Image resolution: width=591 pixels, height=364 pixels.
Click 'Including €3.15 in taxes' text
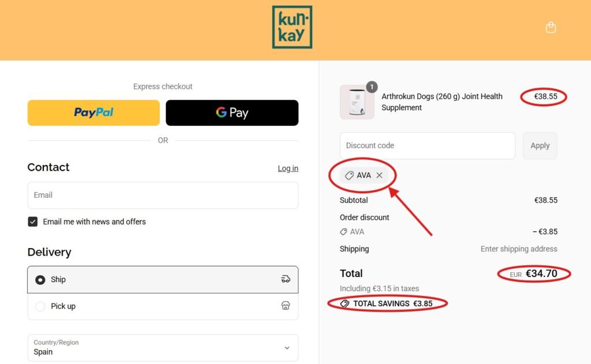[379, 288]
